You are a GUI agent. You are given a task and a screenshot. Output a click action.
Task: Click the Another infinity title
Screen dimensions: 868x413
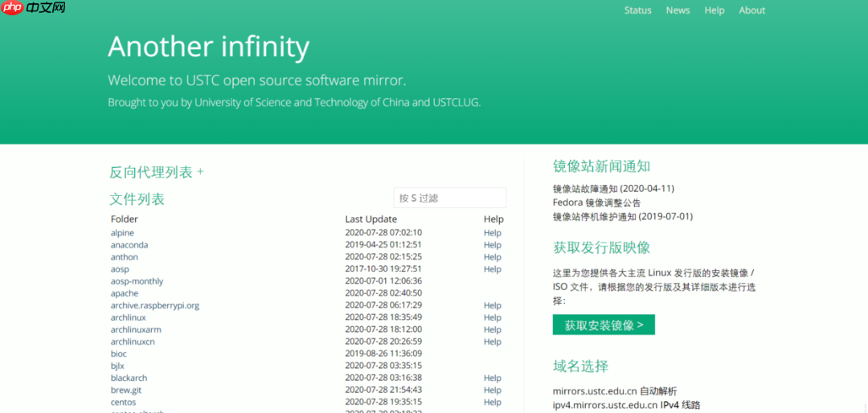(209, 47)
